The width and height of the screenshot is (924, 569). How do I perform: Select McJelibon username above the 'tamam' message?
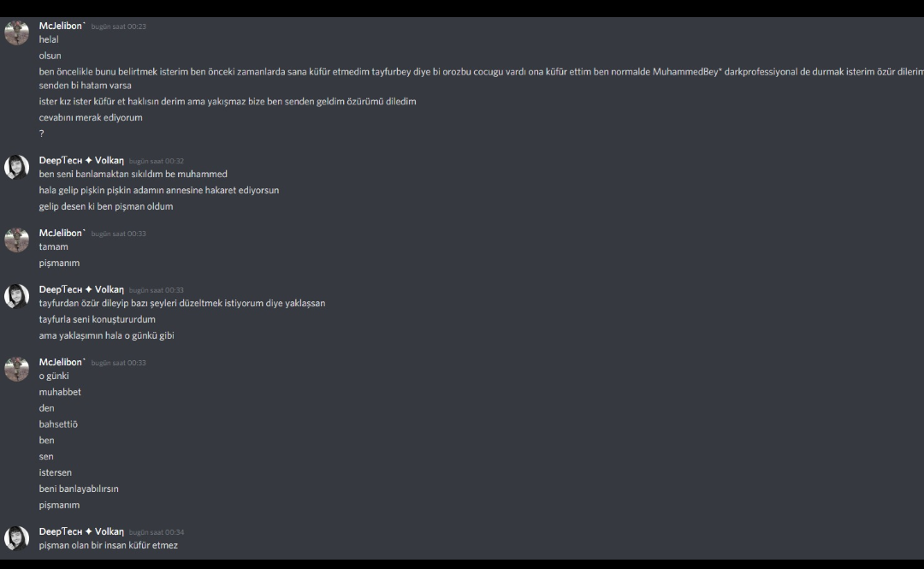[x=62, y=233]
